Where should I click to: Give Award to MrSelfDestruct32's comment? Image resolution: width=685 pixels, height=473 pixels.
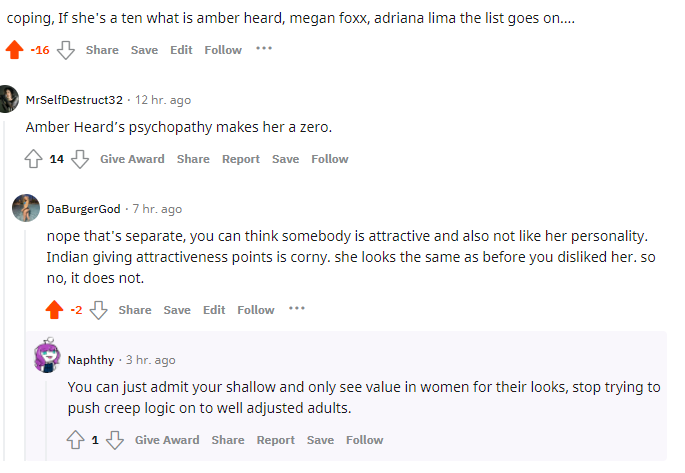(132, 159)
